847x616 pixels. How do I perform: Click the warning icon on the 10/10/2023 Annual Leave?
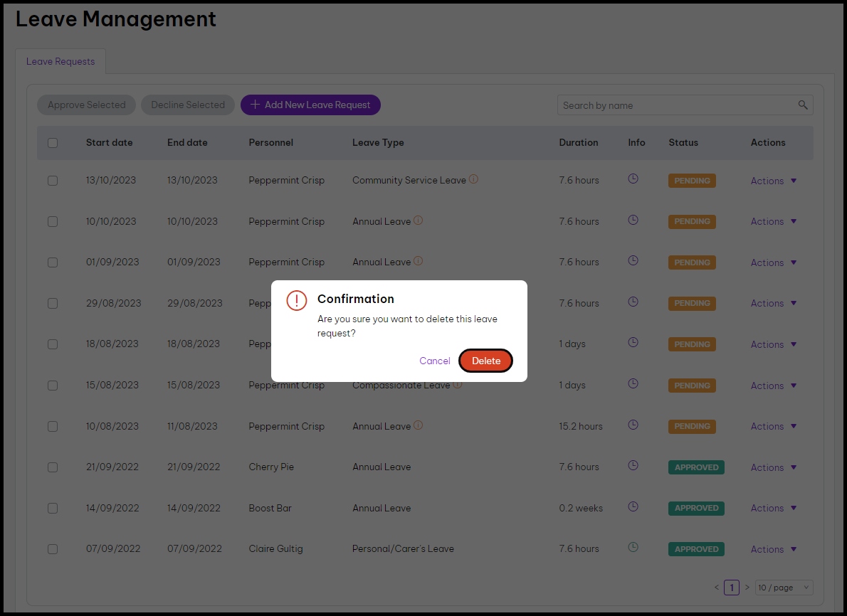coord(419,221)
